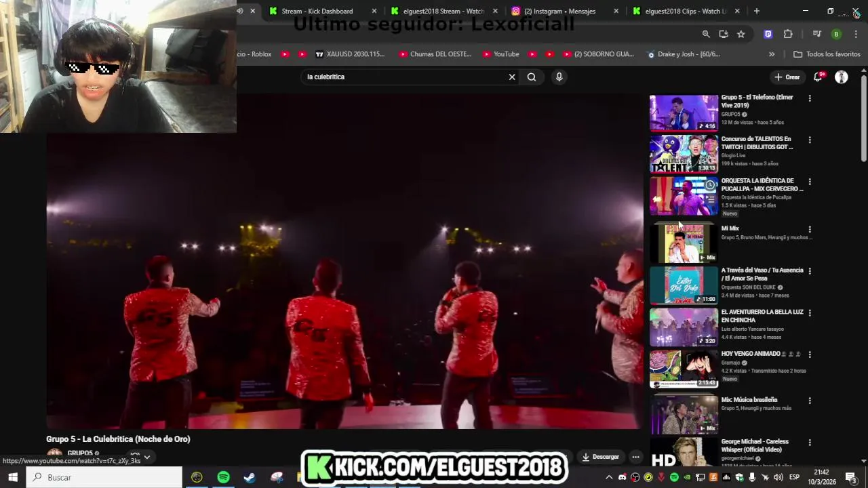The height and width of the screenshot is (488, 868).
Task: Switch to elguest2018 Clips tab
Action: click(686, 11)
